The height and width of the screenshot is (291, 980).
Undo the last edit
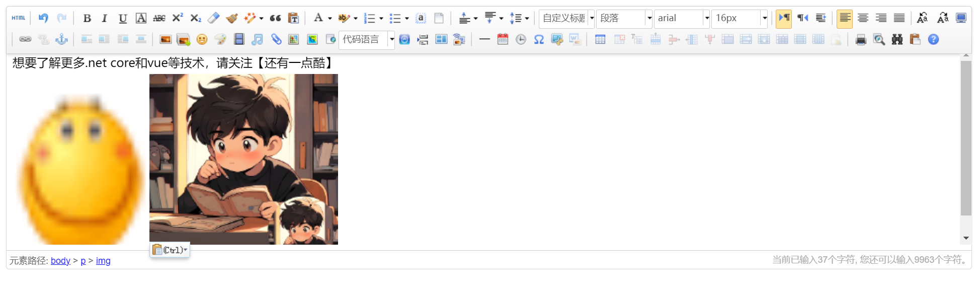(x=43, y=18)
